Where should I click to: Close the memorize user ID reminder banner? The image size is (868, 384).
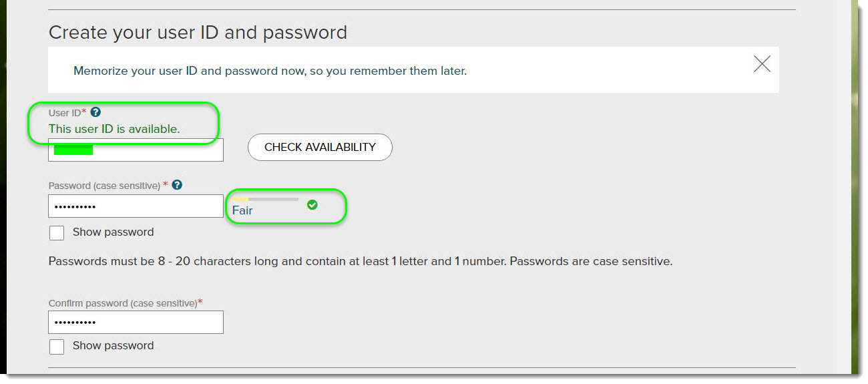[762, 64]
